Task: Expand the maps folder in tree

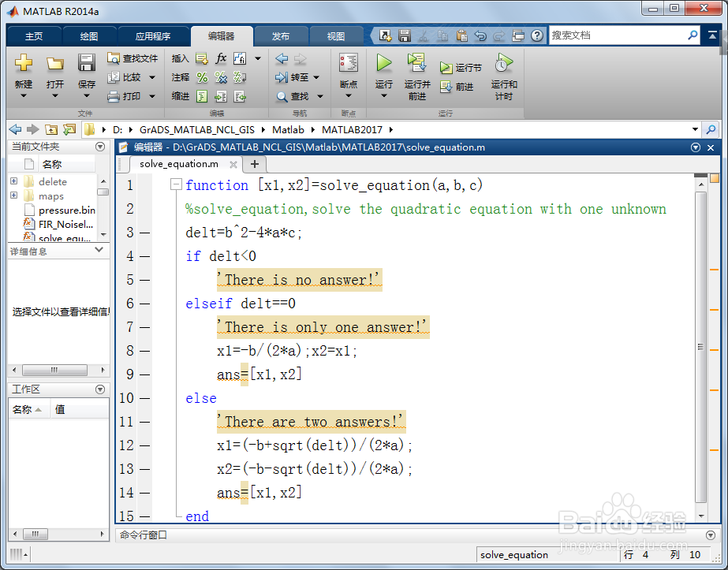Action: click(14, 196)
